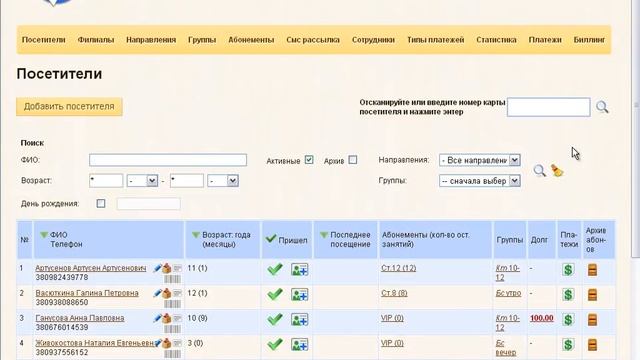Screen dimensions: 640x360
Task: Open the Ганусова Анна Павловна profile link
Action: pos(80,318)
